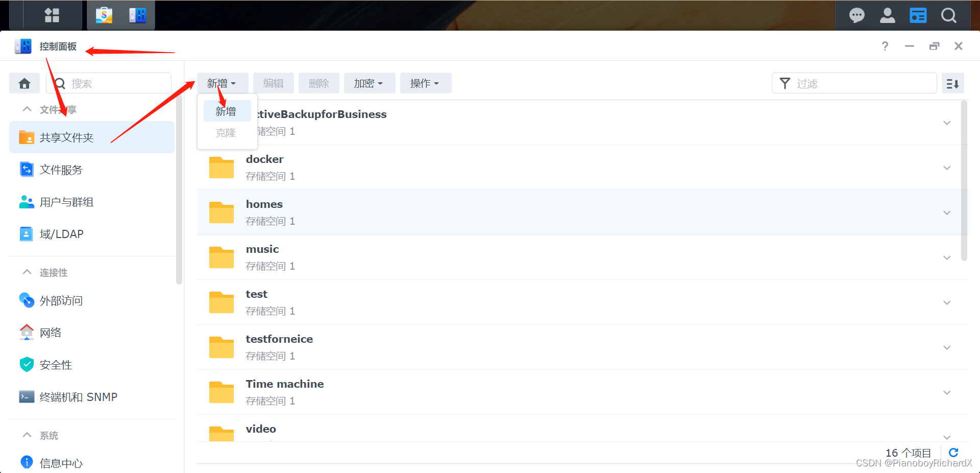Image resolution: width=980 pixels, height=473 pixels.
Task: Click the sidebar vertical scrollbar
Action: tap(179, 189)
